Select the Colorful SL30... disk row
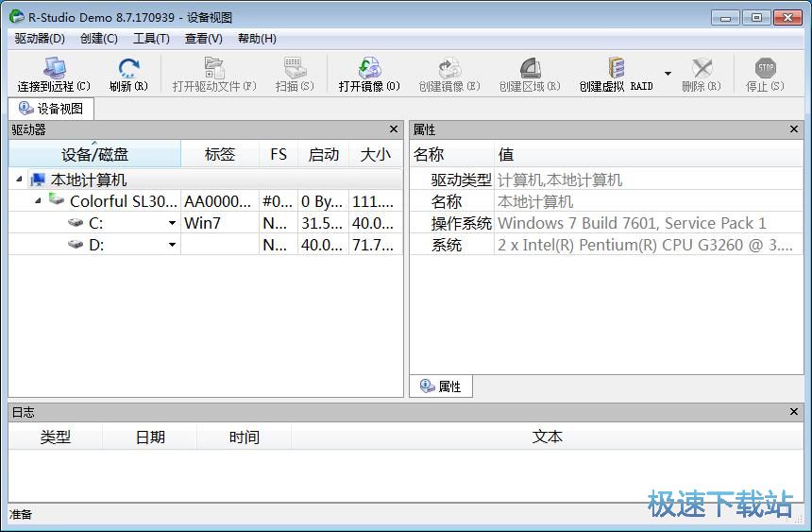 pyautogui.click(x=206, y=201)
